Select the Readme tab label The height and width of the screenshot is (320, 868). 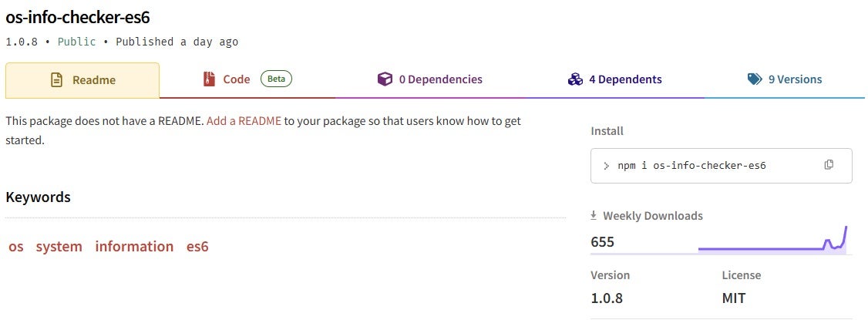click(x=94, y=80)
